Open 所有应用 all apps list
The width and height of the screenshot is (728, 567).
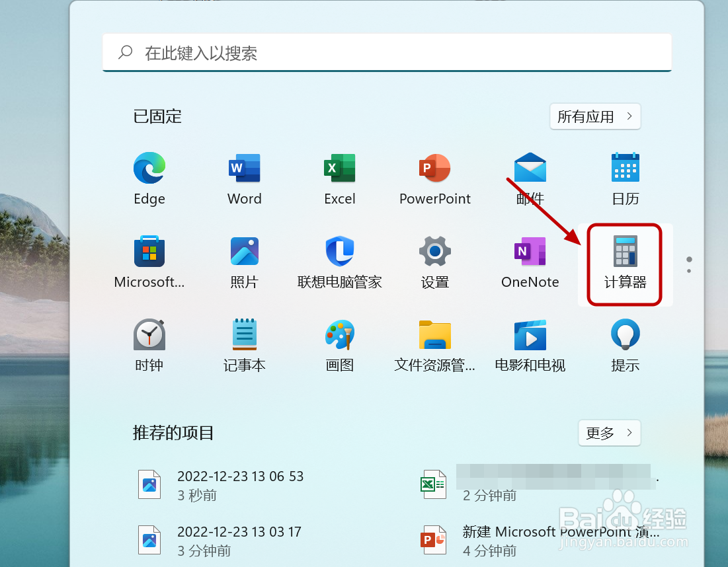(x=595, y=116)
